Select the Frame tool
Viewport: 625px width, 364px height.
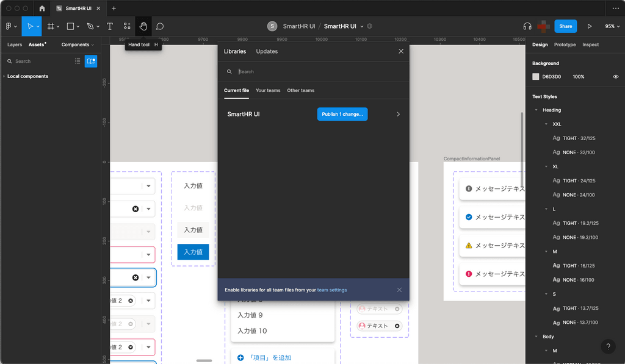[x=52, y=26]
